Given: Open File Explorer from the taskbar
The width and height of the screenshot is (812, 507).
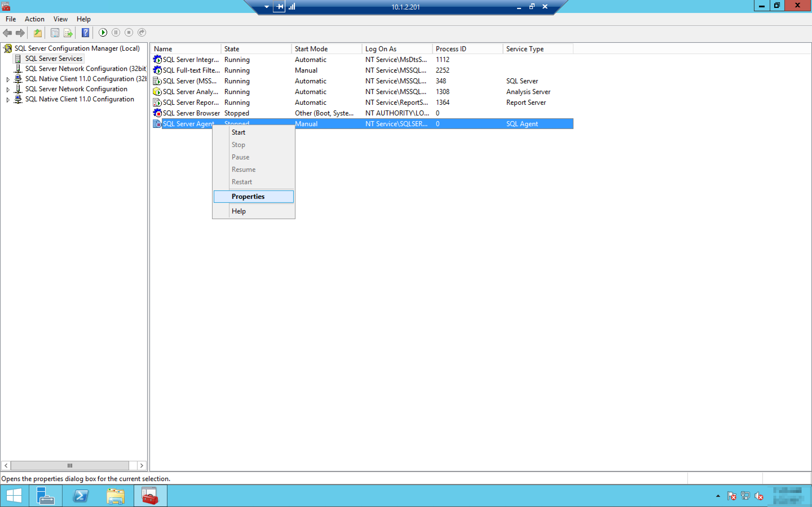Looking at the screenshot, I should coord(115,496).
